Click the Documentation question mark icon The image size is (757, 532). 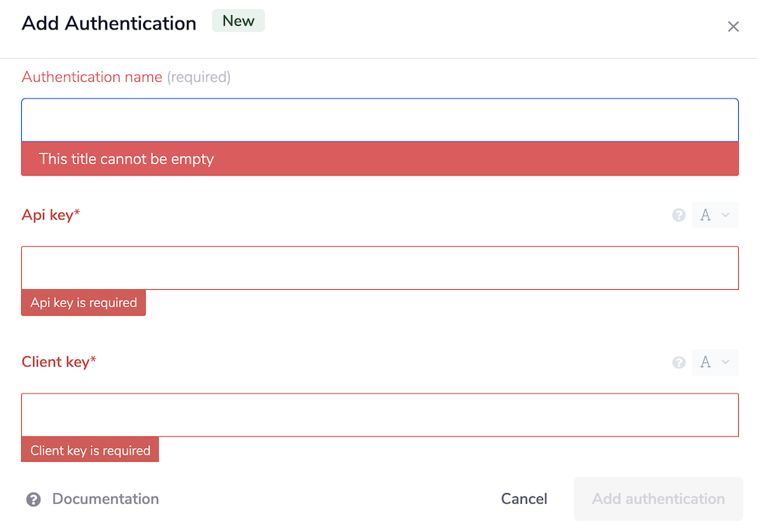point(33,499)
